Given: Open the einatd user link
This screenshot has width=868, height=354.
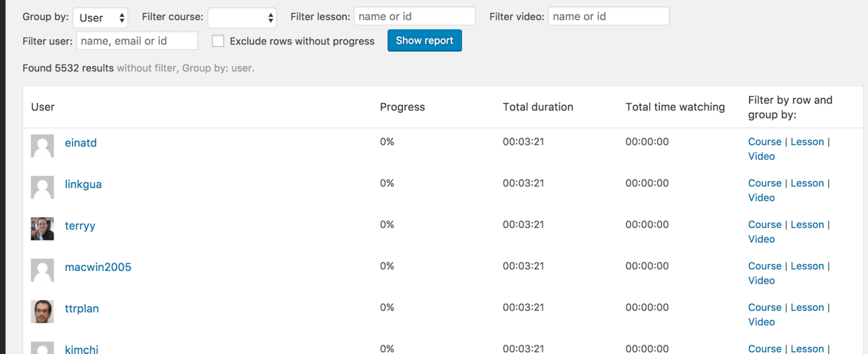Looking at the screenshot, I should [81, 143].
